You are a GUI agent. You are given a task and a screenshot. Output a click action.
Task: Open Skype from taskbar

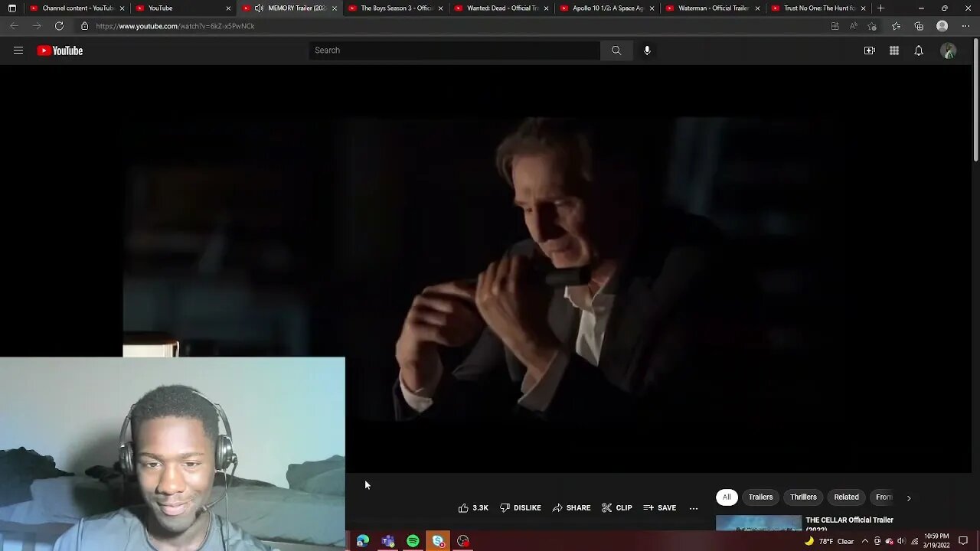point(438,541)
